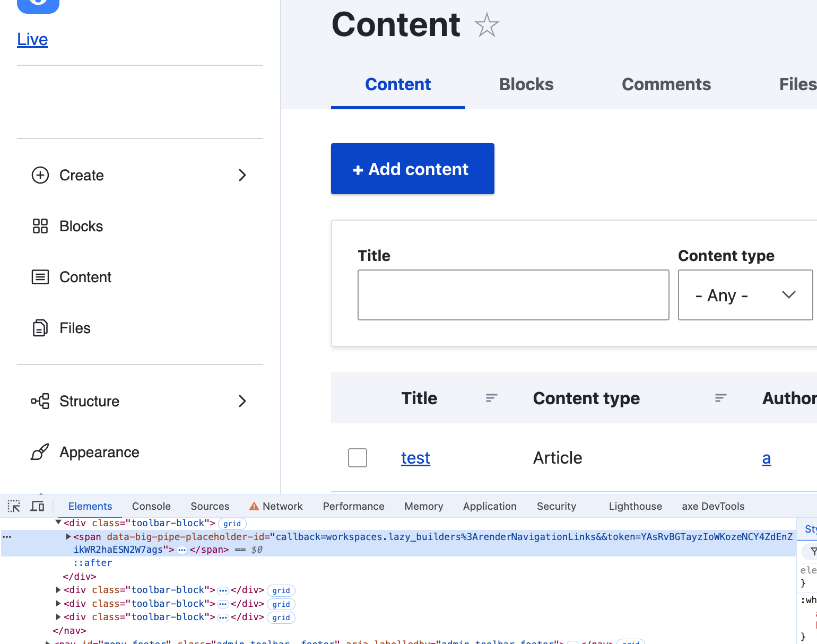Click the Appearance paintbrush icon in sidebar
Screen dimensions: 817x644
click(40, 452)
